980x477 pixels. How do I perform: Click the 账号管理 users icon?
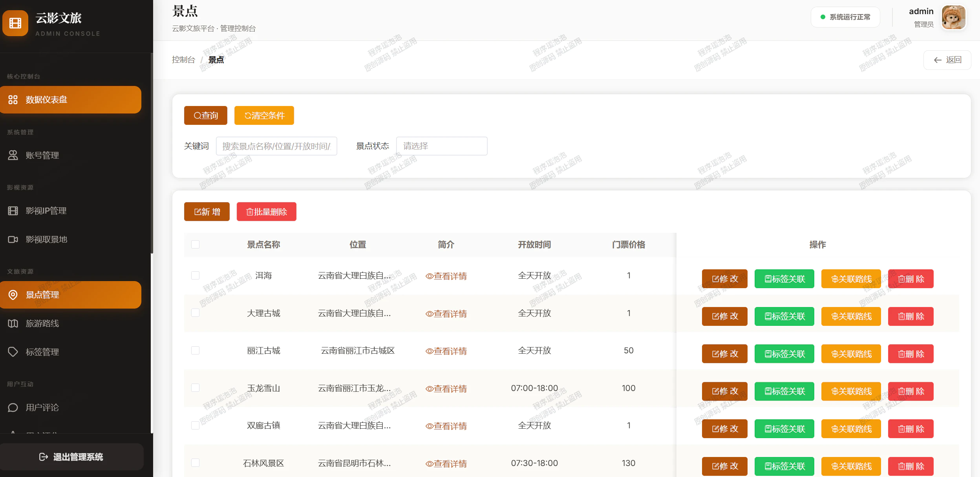click(x=13, y=155)
